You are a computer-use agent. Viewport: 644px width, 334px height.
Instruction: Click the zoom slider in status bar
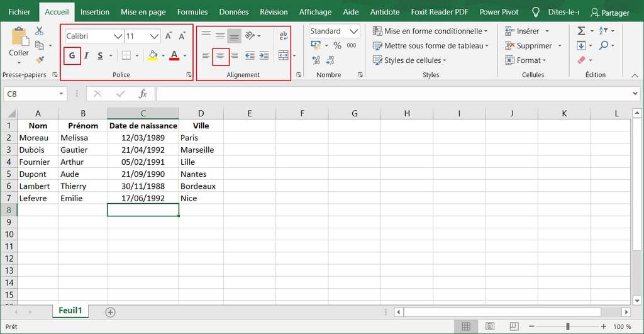pyautogui.click(x=568, y=326)
